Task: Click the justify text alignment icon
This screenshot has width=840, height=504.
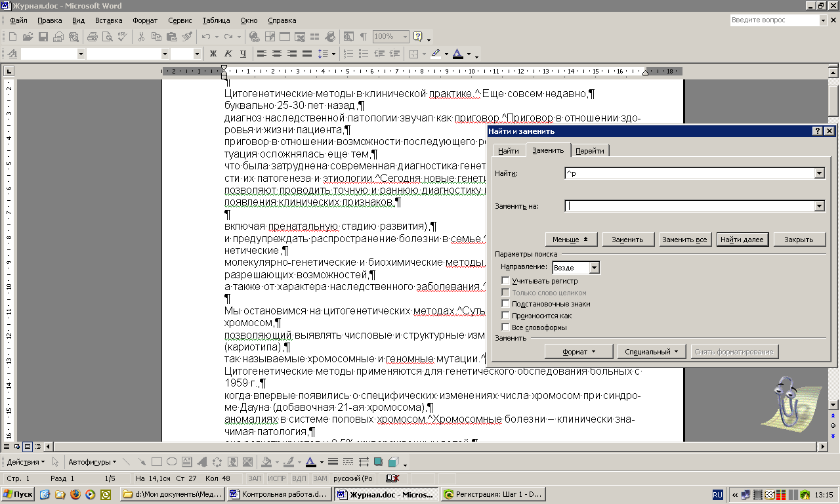Action: (307, 54)
